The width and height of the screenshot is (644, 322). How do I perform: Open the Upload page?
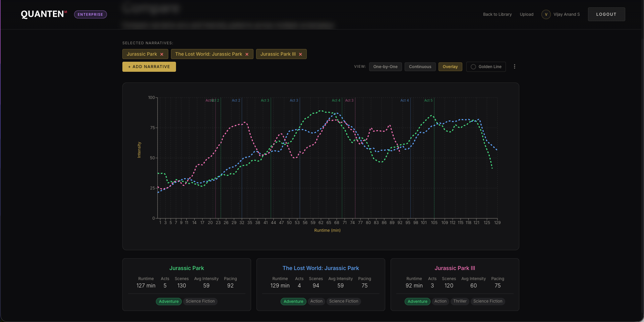pos(526,14)
